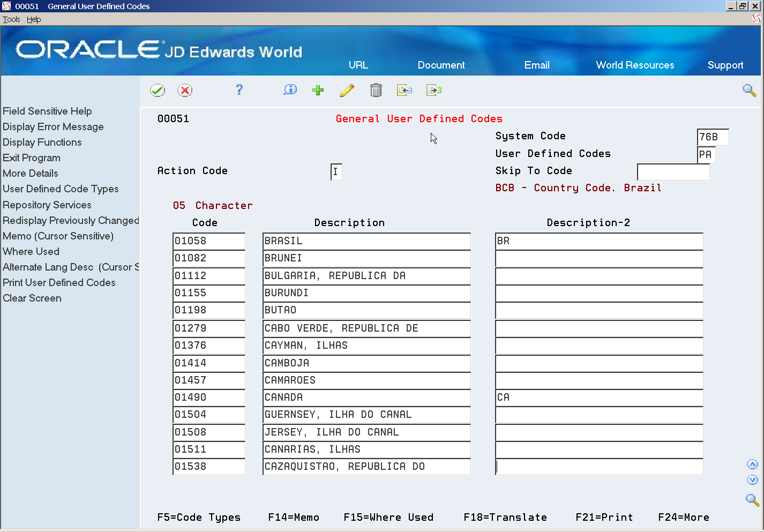Select the code field 01414
Viewport: 764px width, 532px height.
[209, 363]
